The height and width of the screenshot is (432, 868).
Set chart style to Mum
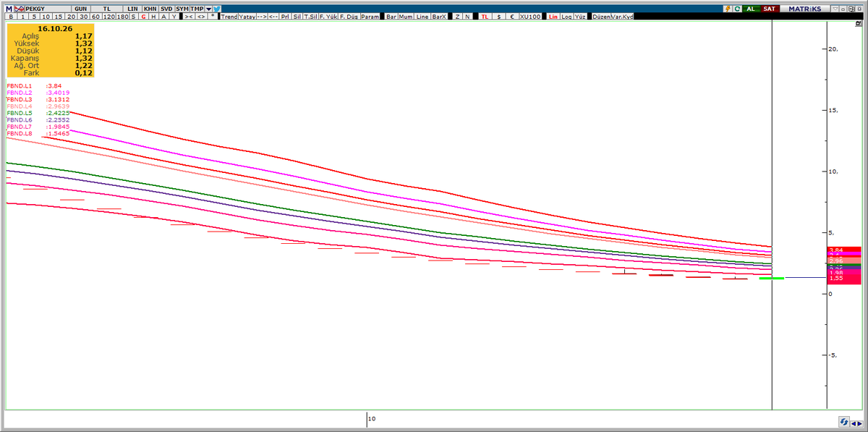point(406,16)
